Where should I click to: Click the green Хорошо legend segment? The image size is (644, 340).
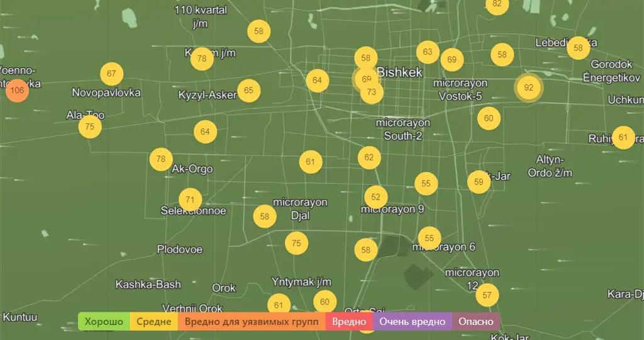(104, 322)
